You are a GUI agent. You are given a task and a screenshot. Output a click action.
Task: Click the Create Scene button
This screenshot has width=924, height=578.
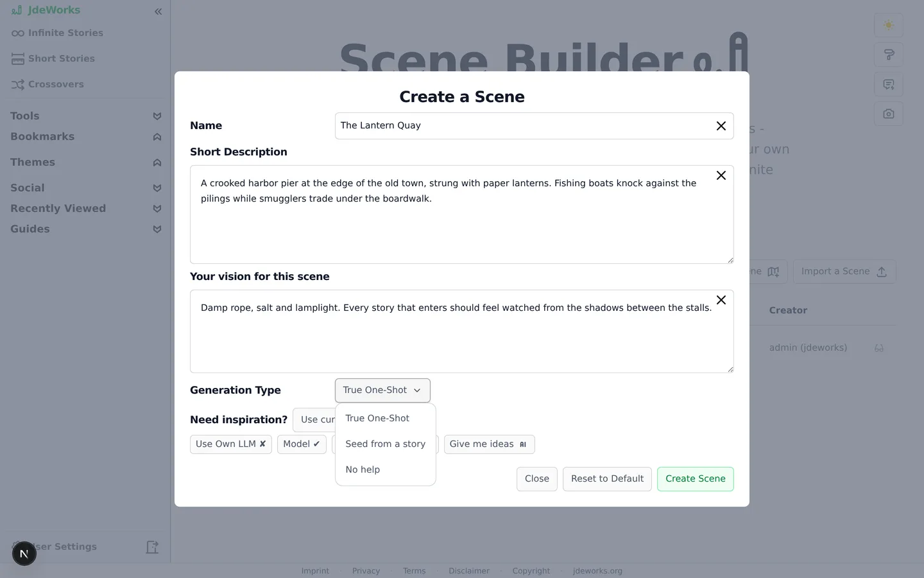click(x=696, y=479)
